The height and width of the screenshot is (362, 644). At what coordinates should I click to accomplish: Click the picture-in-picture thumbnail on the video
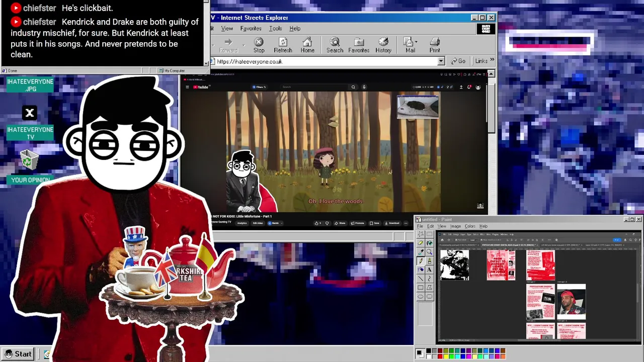point(418,107)
